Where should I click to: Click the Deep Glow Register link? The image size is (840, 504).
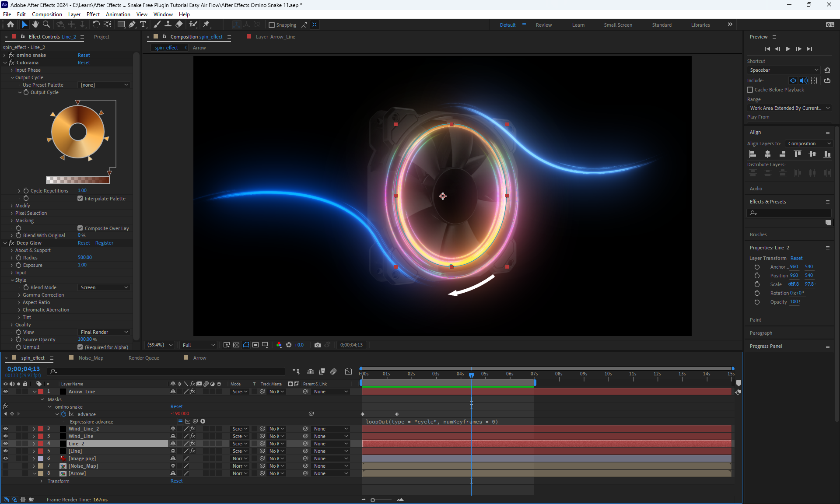tap(104, 243)
